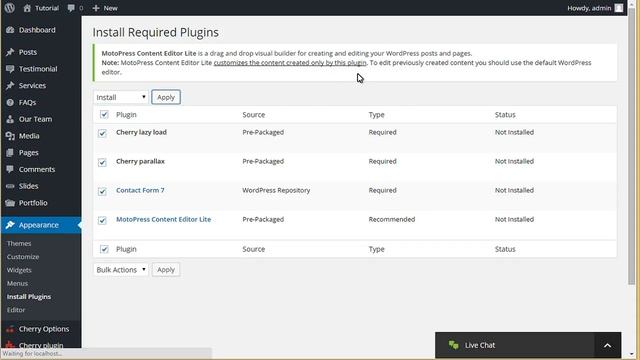Click the Cherry lazy load plugin name
The image size is (640, 360).
click(x=141, y=132)
